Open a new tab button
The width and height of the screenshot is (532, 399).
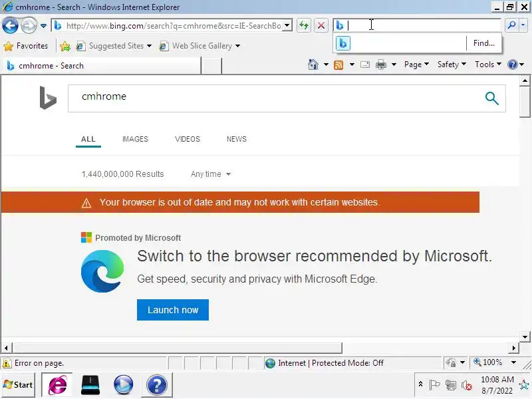coord(211,65)
